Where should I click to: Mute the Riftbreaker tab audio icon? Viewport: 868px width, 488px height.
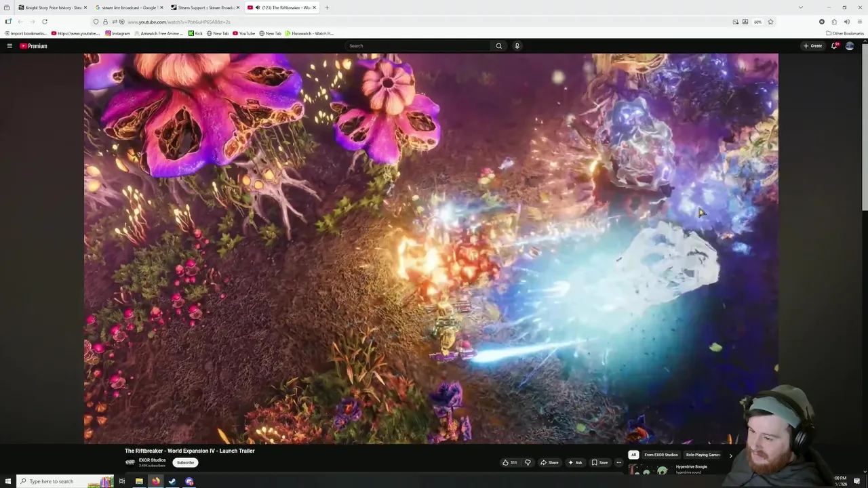pyautogui.click(x=258, y=7)
